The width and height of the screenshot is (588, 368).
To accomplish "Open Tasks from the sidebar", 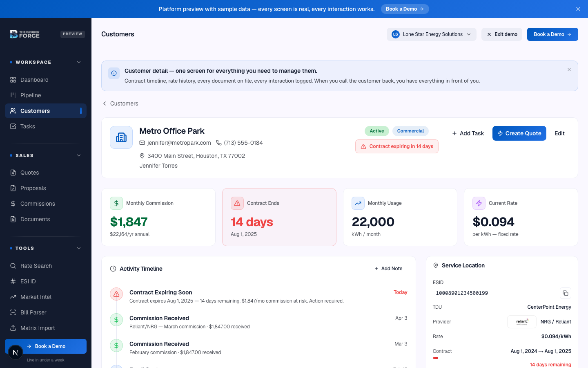I will (x=46, y=126).
